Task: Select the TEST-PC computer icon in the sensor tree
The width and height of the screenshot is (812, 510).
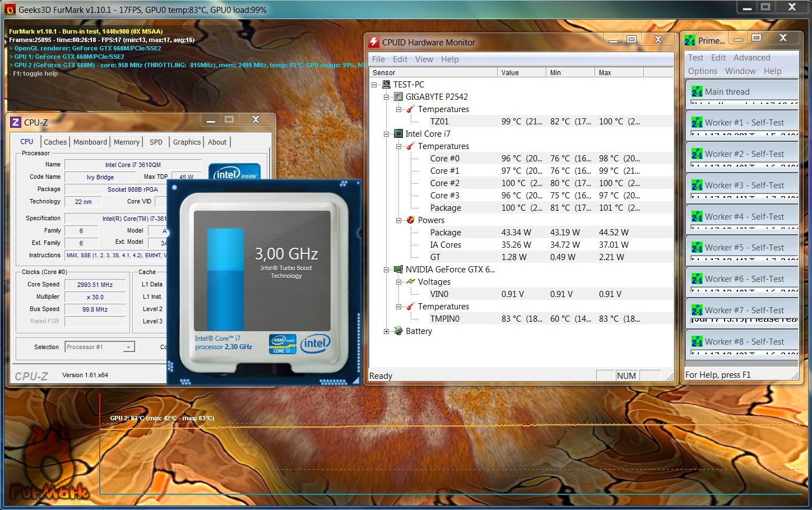Action: tap(386, 85)
